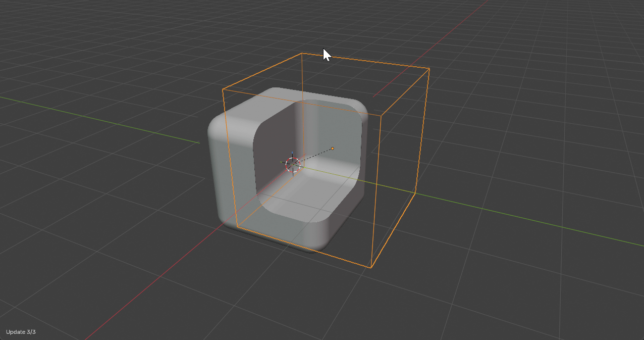Click the 3D cursor at the origin
Viewport: 644px width, 340px height.
(293, 164)
